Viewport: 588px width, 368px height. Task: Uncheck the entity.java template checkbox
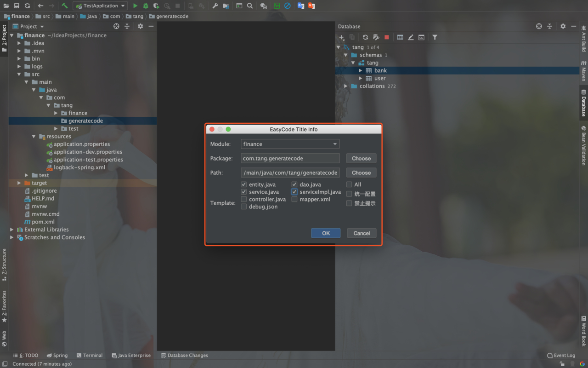coord(244,184)
